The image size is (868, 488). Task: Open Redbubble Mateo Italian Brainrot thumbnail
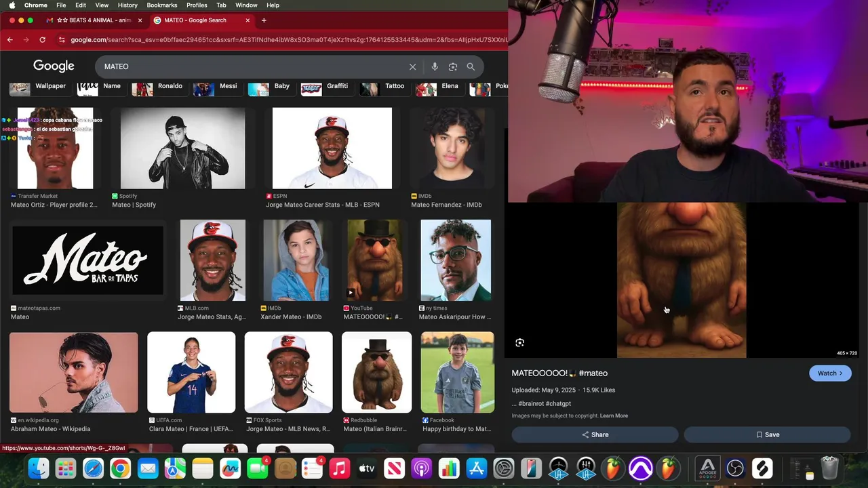376,372
